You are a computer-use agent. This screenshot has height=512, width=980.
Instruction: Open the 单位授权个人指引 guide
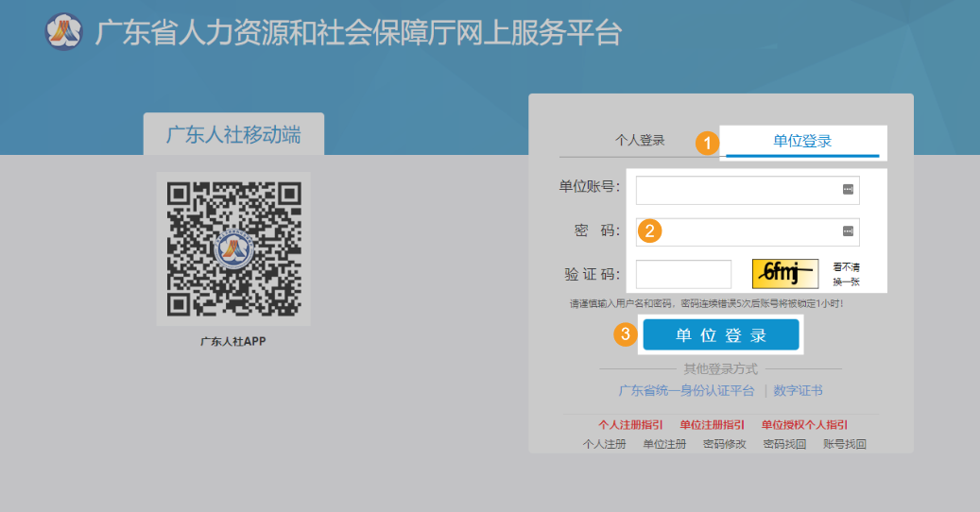coord(804,425)
